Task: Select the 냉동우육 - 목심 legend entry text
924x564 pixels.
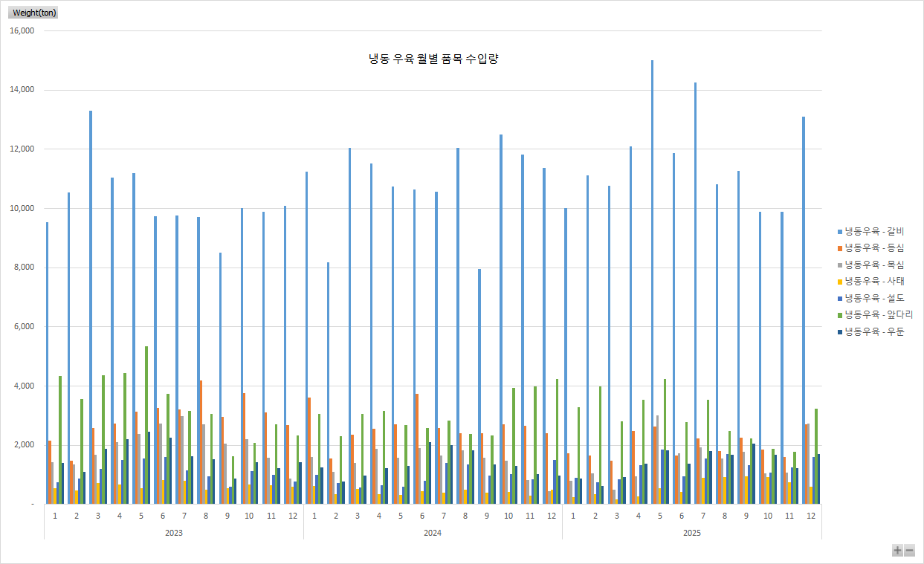Action: pyautogui.click(x=874, y=265)
